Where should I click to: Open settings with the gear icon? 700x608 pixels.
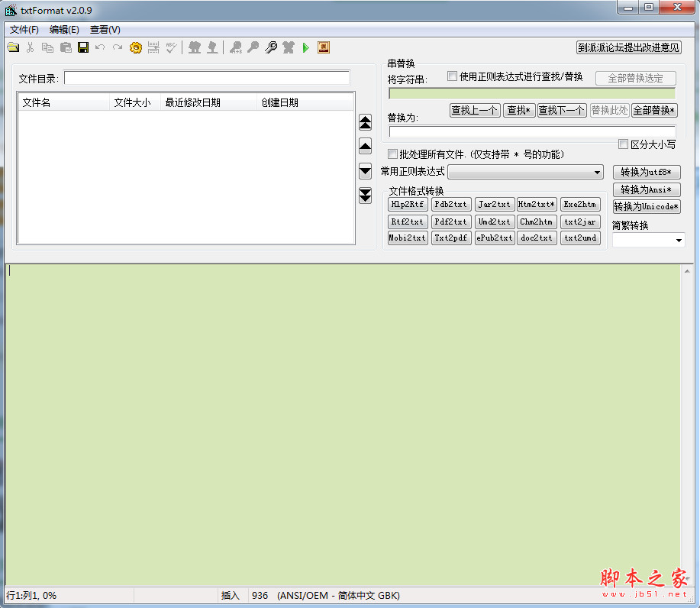[x=136, y=47]
